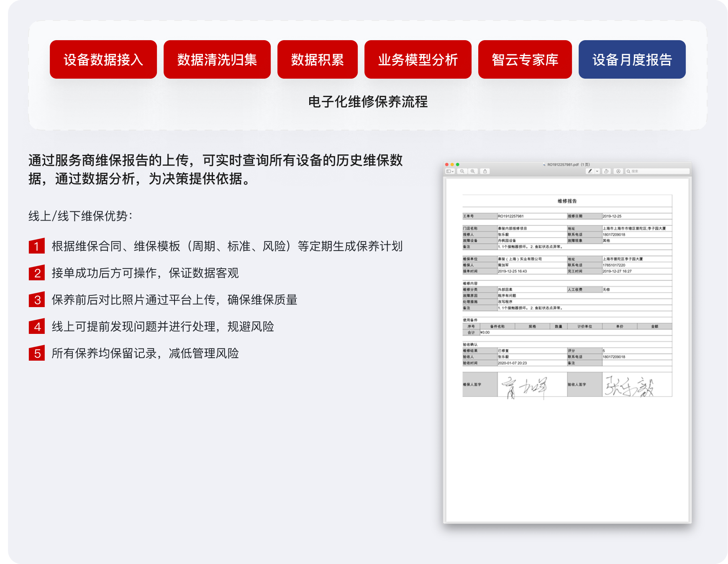
Task: Click the search magnifier icon
Action: click(628, 171)
